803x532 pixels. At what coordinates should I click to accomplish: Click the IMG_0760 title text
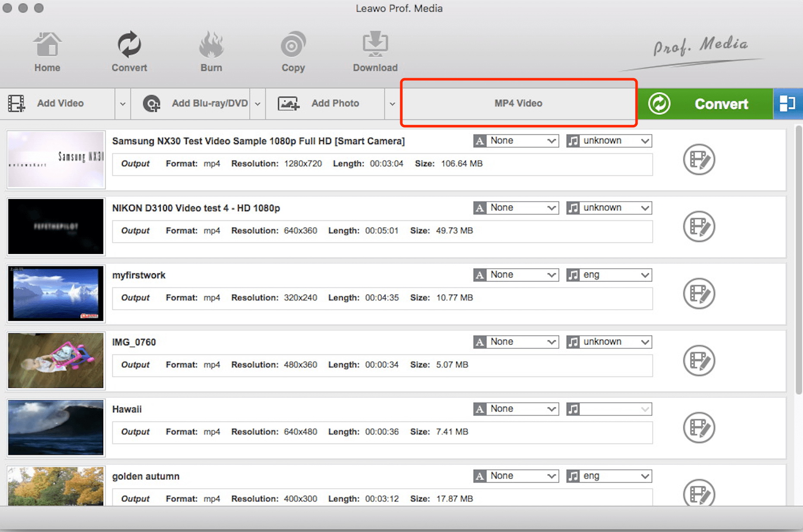pos(134,342)
